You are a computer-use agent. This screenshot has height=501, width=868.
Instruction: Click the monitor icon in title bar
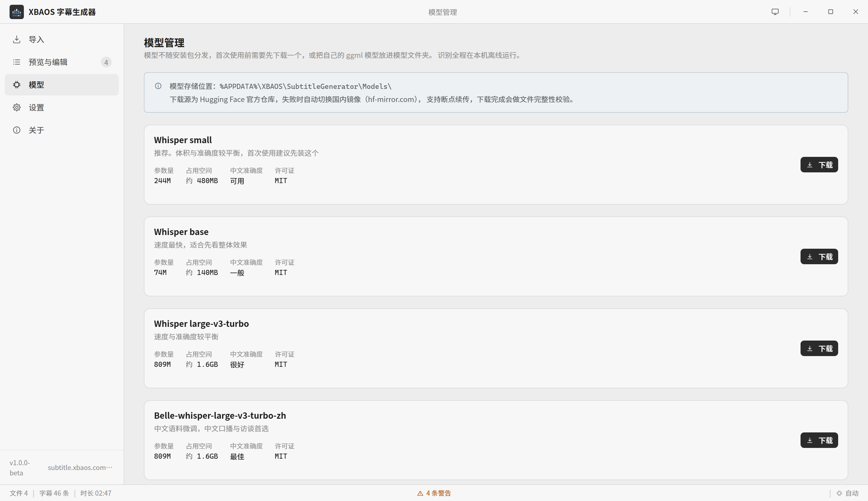pos(775,12)
